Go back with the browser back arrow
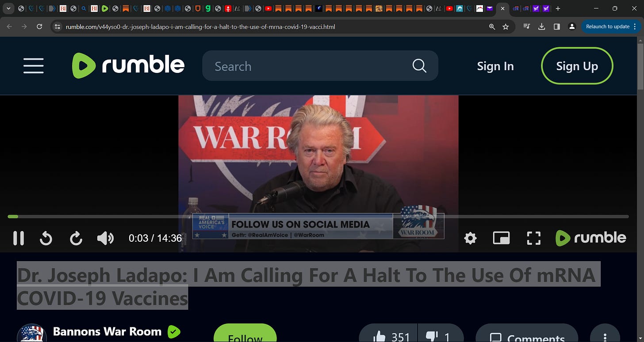Image resolution: width=644 pixels, height=342 pixels. (x=9, y=27)
